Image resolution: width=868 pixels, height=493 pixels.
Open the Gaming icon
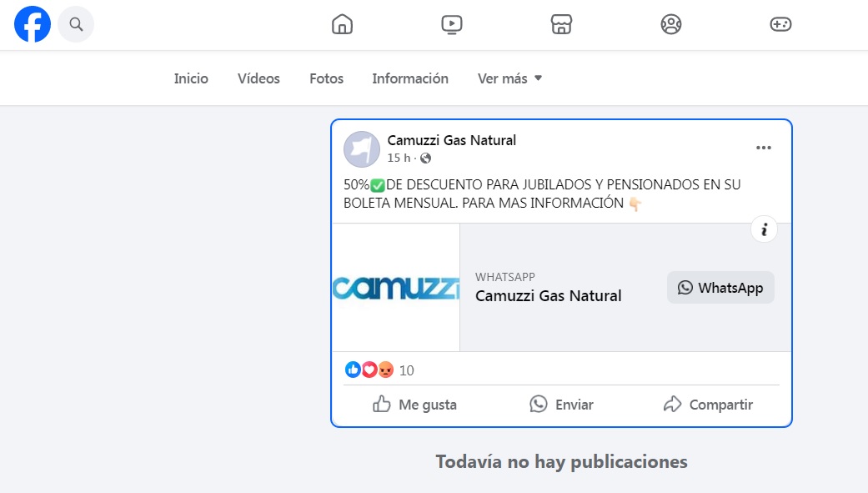tap(780, 24)
